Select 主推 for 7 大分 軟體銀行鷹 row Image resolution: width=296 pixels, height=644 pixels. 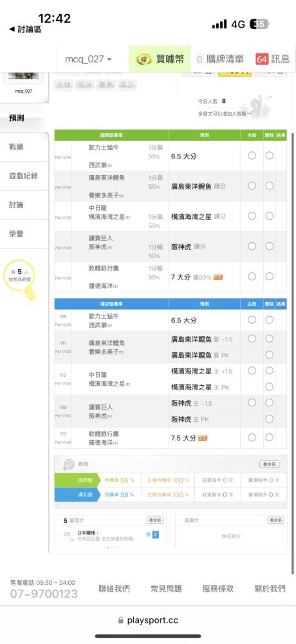(x=252, y=277)
